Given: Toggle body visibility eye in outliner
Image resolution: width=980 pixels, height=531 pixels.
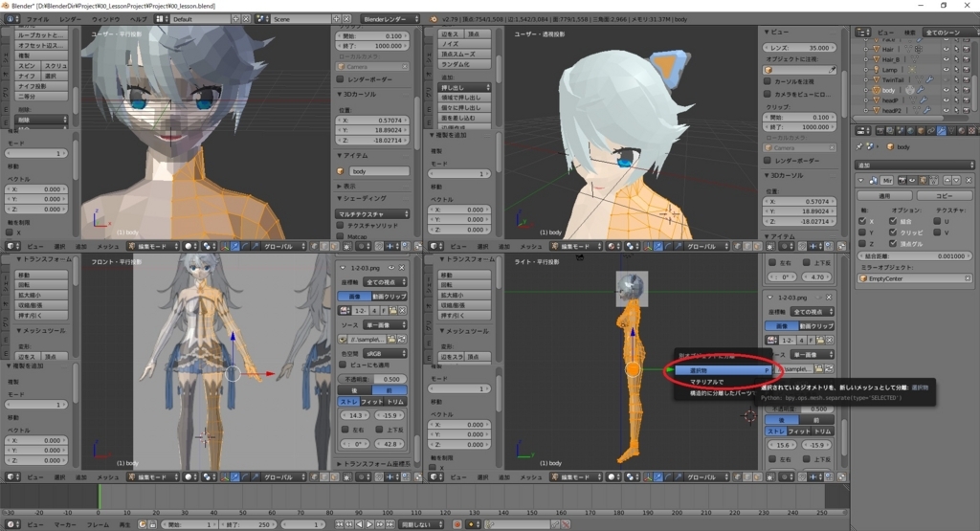Looking at the screenshot, I should point(946,90).
